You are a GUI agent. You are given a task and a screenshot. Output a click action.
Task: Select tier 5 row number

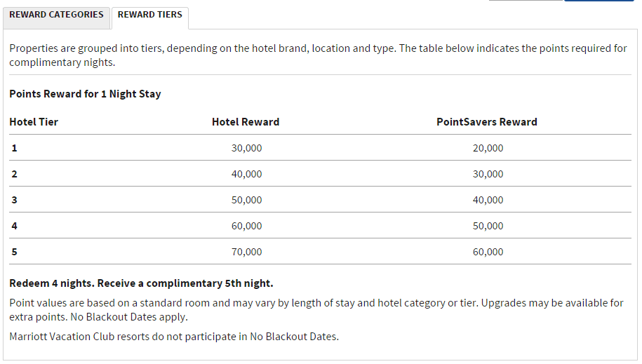[14, 252]
